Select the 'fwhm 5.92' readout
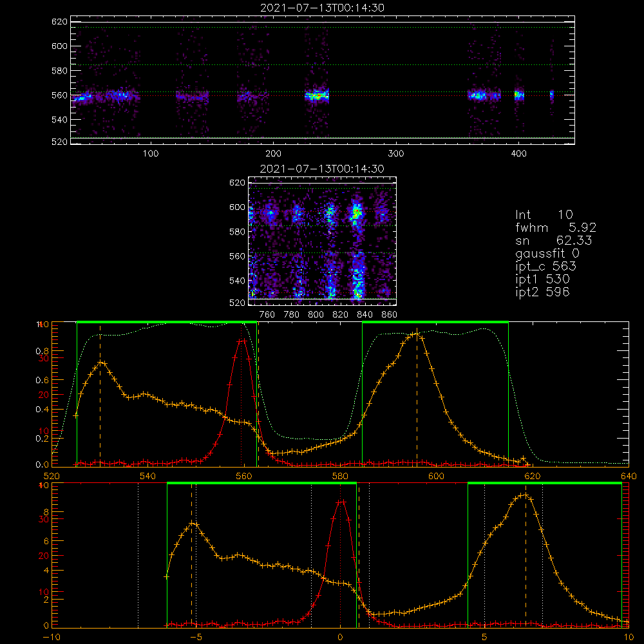 click(556, 227)
